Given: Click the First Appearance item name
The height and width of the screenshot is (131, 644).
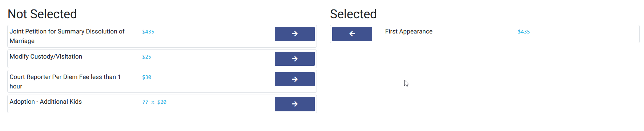Looking at the screenshot, I should point(408,31).
